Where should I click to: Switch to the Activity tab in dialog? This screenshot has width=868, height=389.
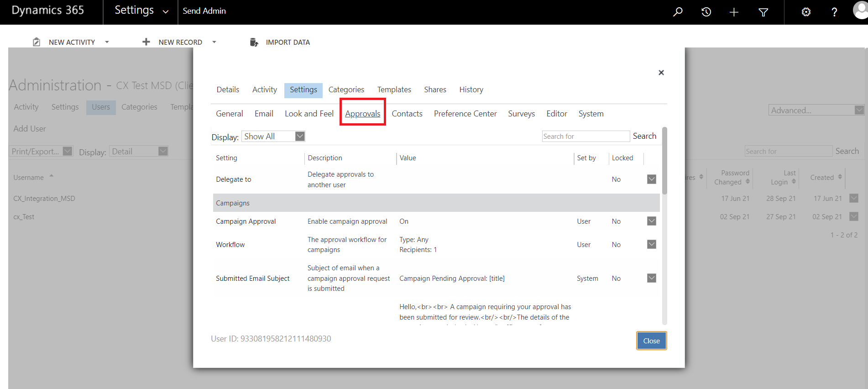(x=265, y=89)
